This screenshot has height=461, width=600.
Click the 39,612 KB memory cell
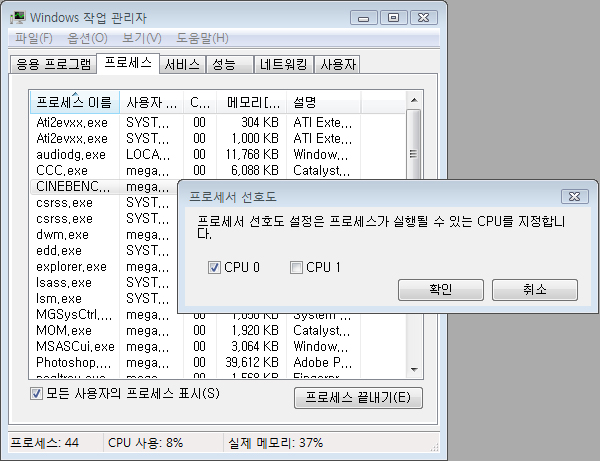252,363
